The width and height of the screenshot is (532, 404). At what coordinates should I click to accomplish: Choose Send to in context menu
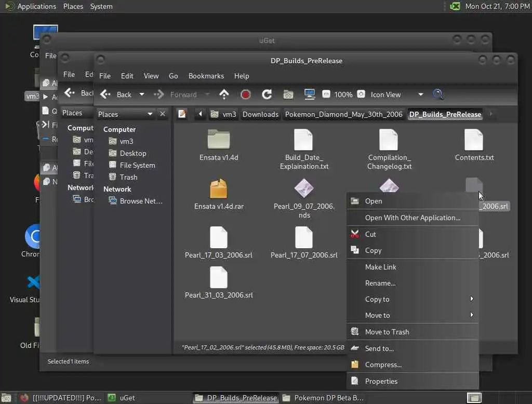pos(413,348)
